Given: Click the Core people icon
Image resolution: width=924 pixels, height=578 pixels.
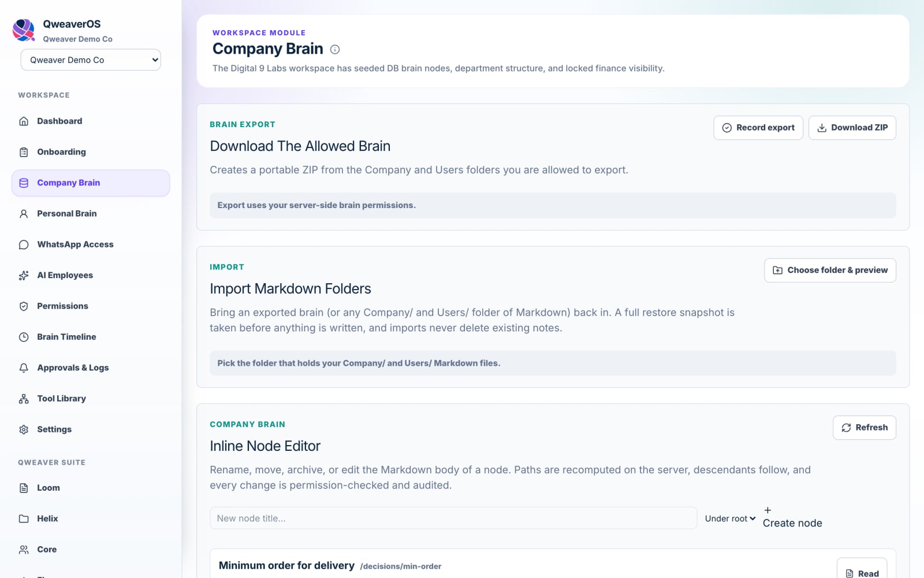Looking at the screenshot, I should [24, 550].
